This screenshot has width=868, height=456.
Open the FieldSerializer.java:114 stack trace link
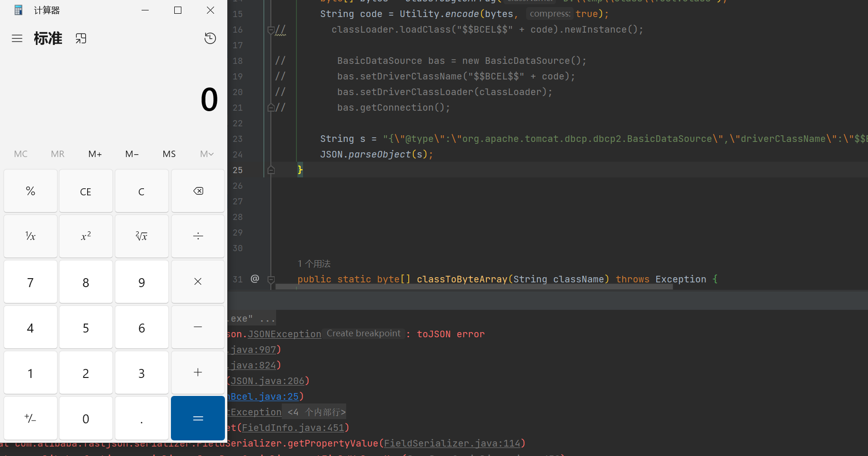point(452,443)
